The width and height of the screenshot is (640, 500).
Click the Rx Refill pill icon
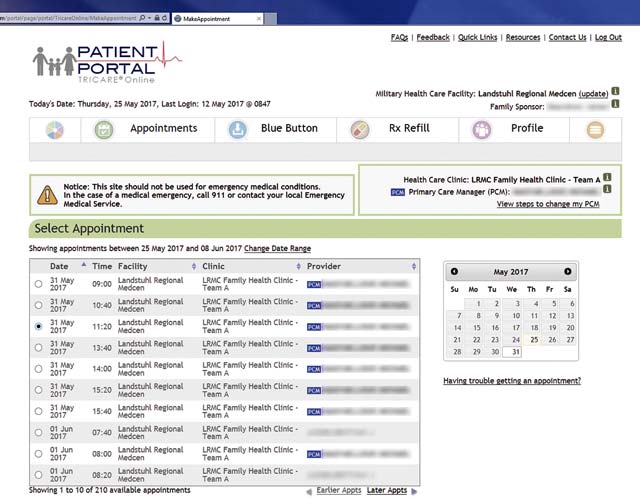(360, 129)
